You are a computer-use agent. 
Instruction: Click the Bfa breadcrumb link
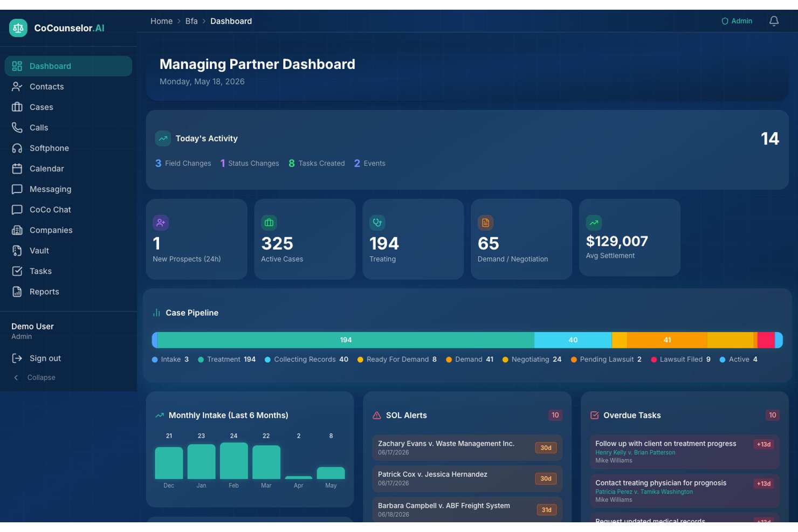tap(191, 21)
